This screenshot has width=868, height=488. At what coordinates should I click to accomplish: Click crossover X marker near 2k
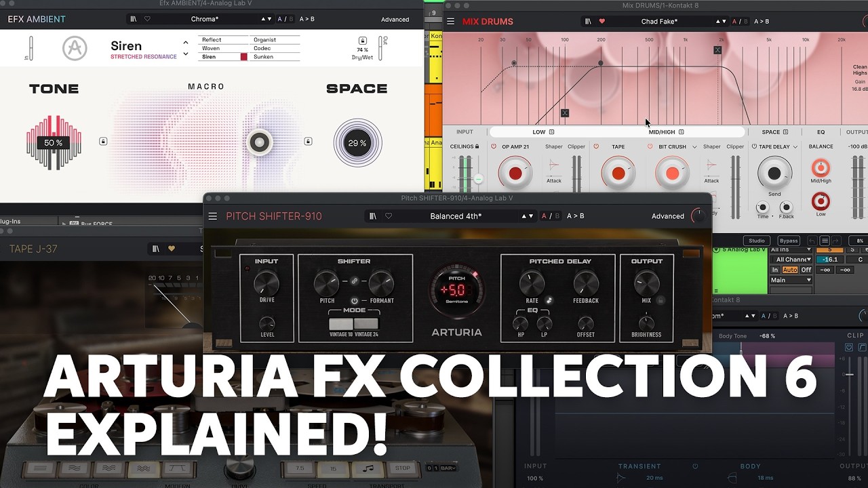(x=717, y=50)
